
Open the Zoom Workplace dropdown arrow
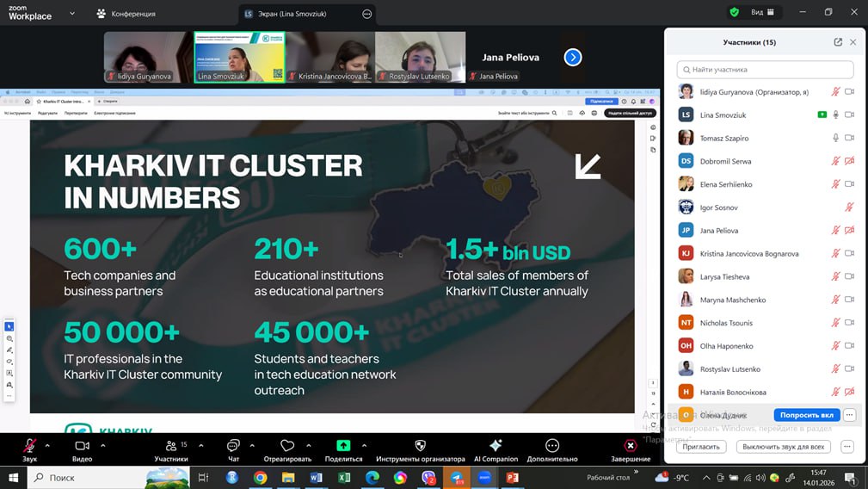[x=71, y=14]
